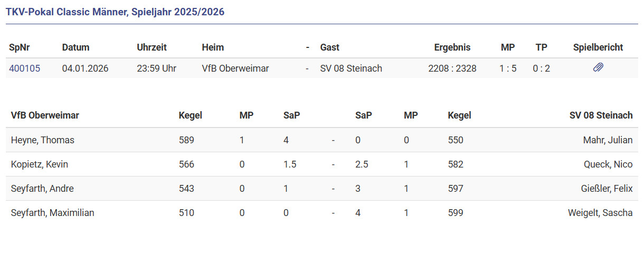Click guest team SV 08 Steinach in match row

pyautogui.click(x=351, y=68)
